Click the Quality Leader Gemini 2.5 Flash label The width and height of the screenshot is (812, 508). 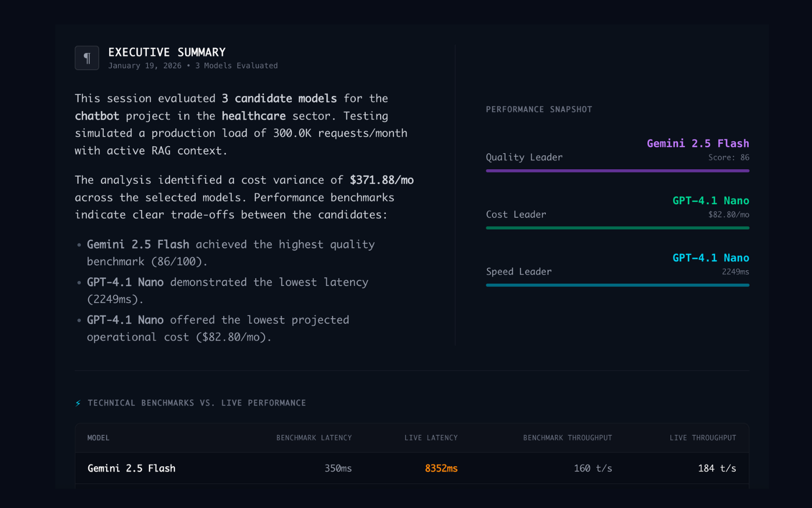[x=698, y=143]
